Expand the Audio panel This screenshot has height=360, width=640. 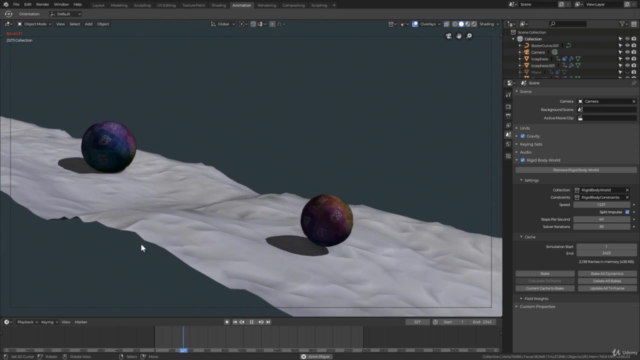click(x=525, y=152)
